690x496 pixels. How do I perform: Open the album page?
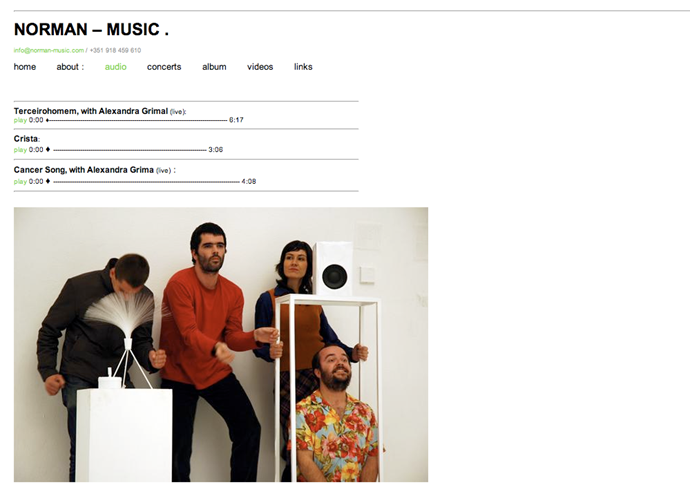click(214, 67)
